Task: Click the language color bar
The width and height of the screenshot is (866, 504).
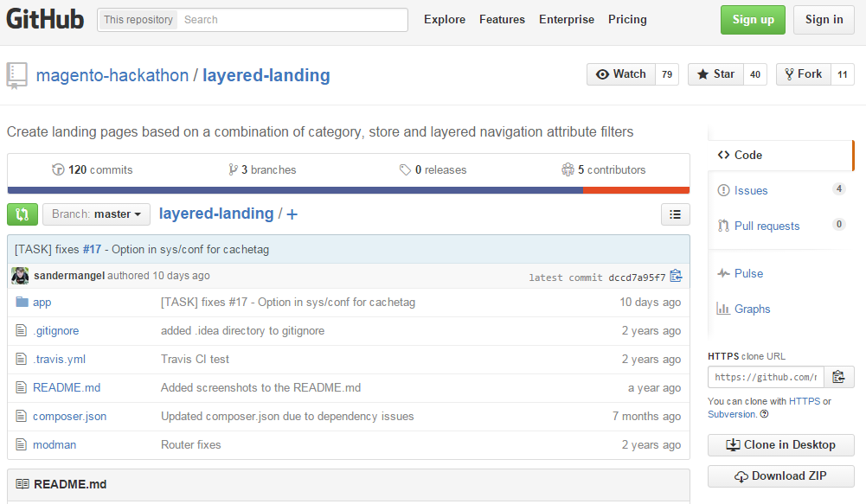Action: 348,190
